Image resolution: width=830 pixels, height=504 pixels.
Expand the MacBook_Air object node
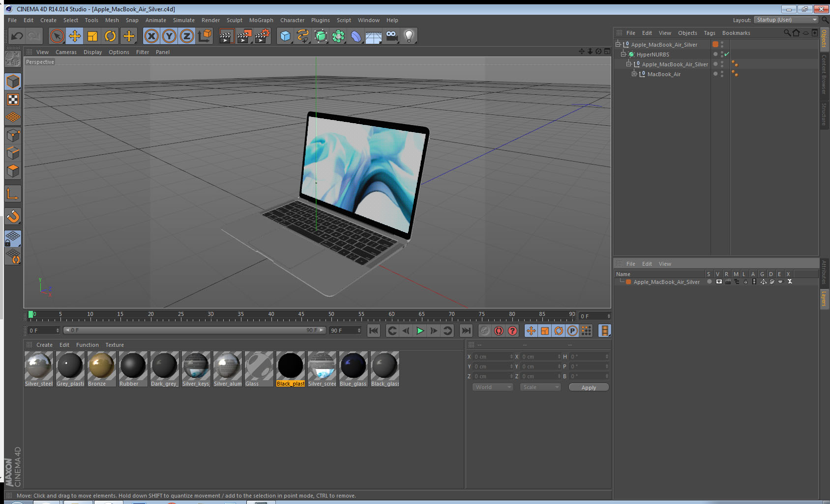634,74
